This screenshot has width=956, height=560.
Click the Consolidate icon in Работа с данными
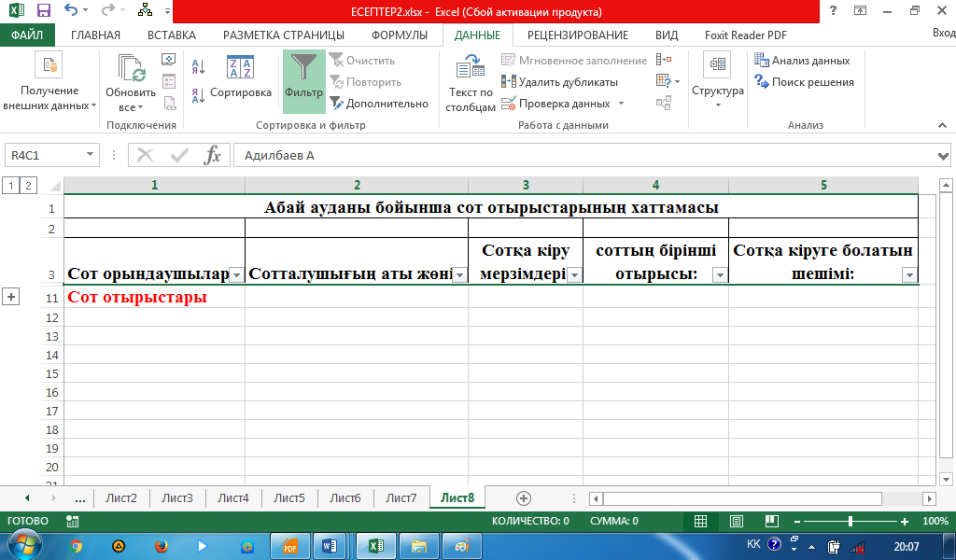point(664,60)
